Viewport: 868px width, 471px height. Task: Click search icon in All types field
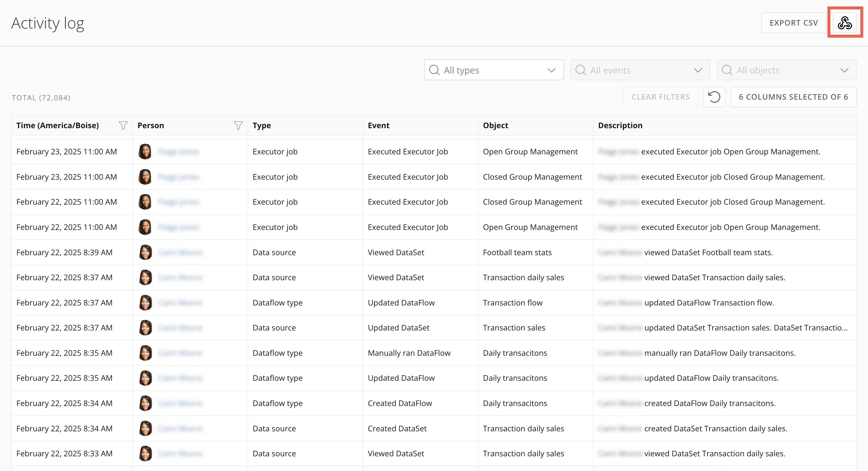(x=434, y=70)
